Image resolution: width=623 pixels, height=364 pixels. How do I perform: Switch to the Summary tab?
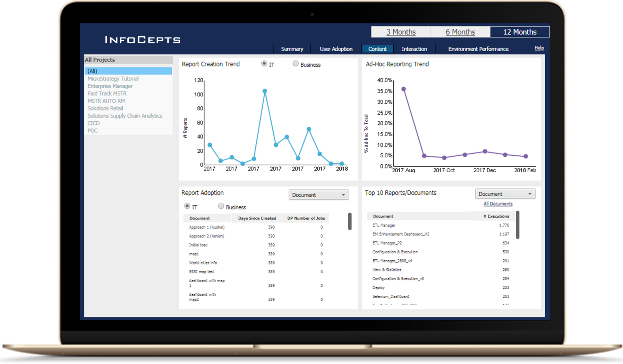coord(292,49)
